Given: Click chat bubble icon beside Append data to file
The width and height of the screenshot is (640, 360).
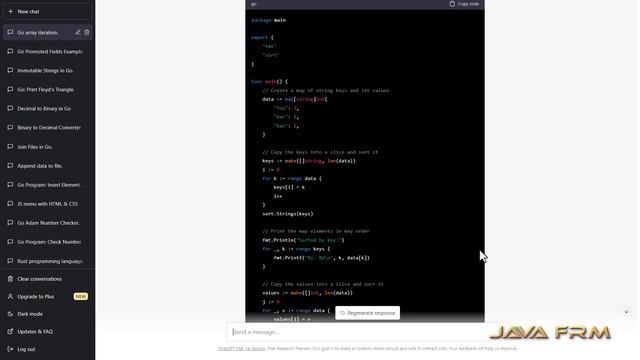Looking at the screenshot, I should (x=11, y=165).
